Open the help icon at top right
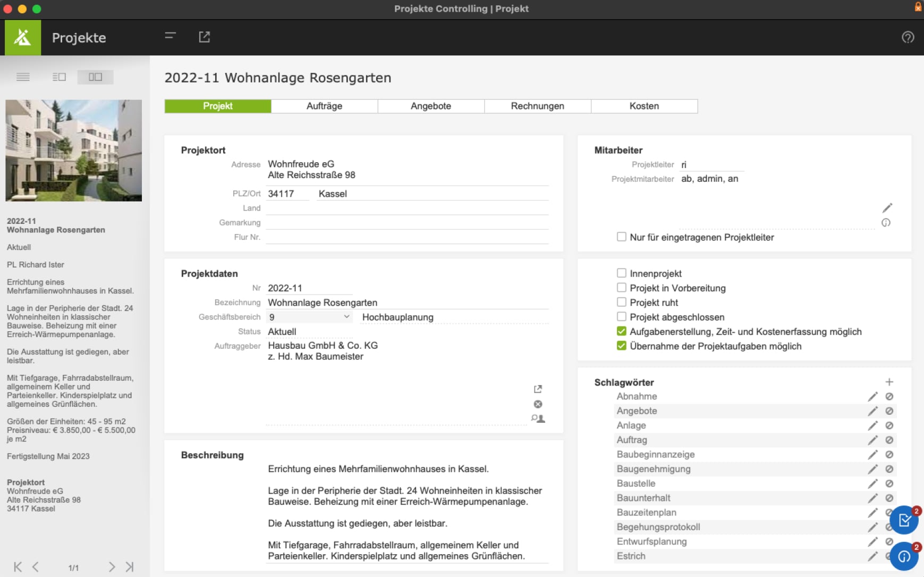The height and width of the screenshot is (577, 924). (x=909, y=37)
